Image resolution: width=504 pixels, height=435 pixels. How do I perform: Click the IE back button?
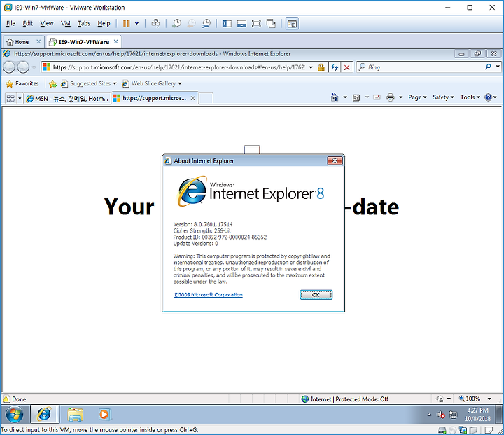pos(9,67)
